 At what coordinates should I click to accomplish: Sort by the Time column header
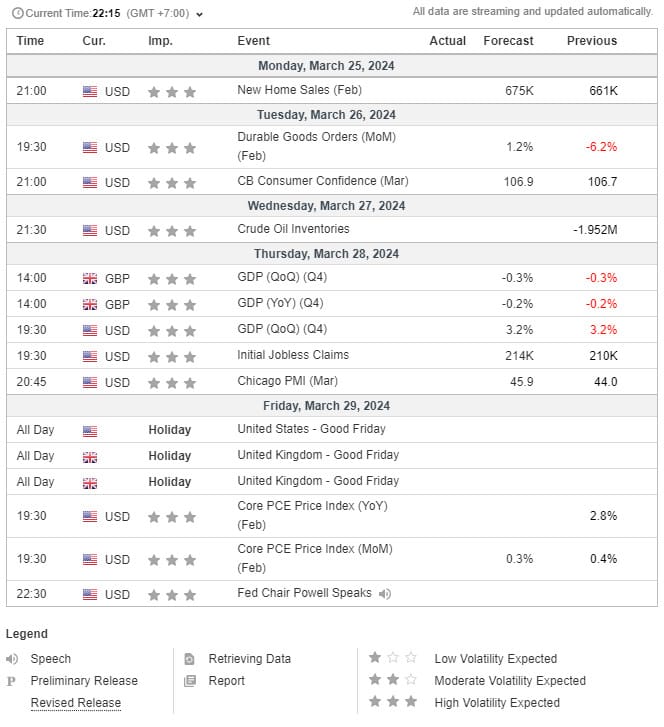[31, 41]
